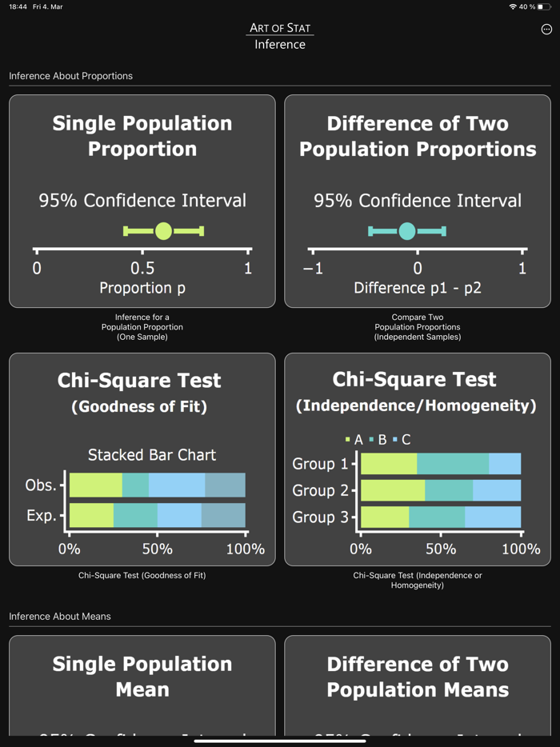Tap the 'Art of Stat' title
Viewport: 560px width, 747px height.
tap(279, 27)
